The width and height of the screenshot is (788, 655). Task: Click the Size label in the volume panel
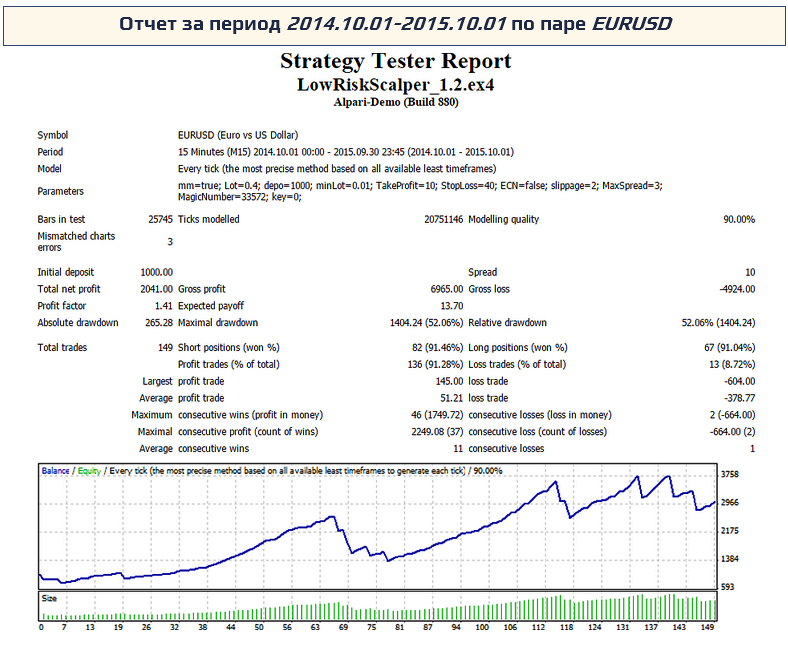point(50,597)
